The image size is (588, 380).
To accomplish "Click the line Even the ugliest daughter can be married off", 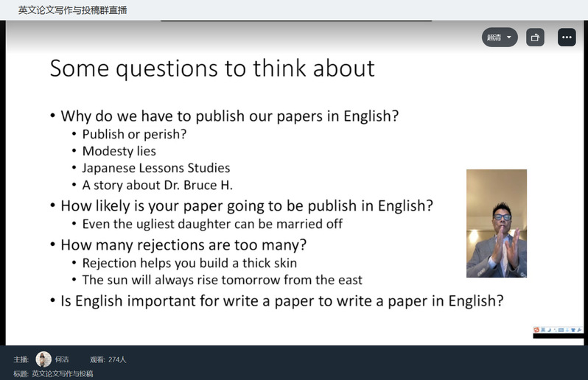I will (212, 223).
